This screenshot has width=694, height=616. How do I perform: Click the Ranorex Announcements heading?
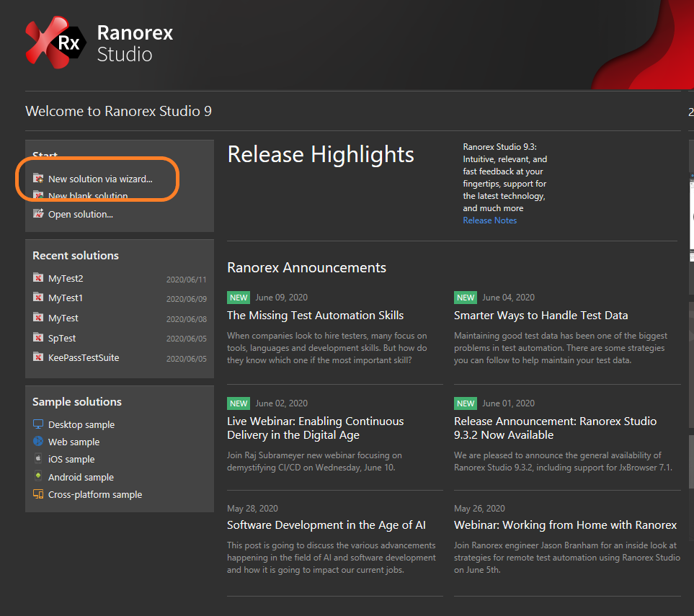[306, 267]
